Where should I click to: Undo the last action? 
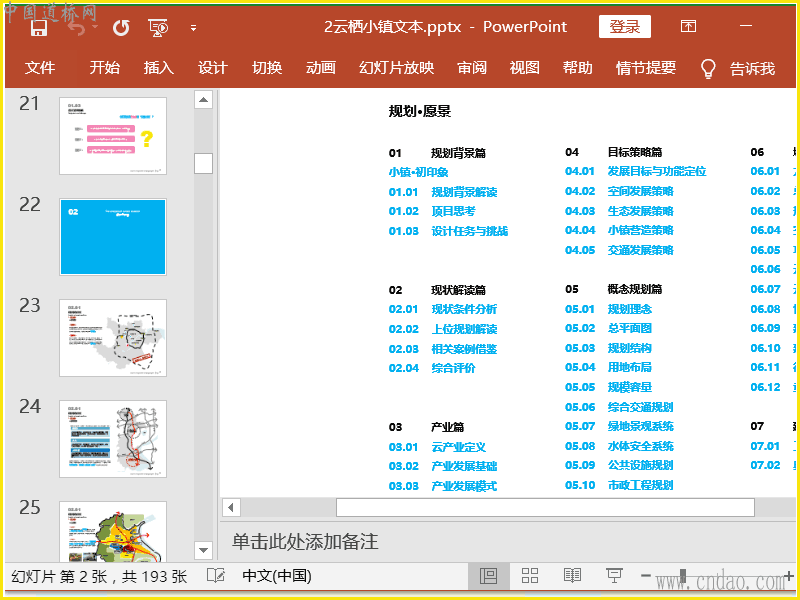click(77, 28)
